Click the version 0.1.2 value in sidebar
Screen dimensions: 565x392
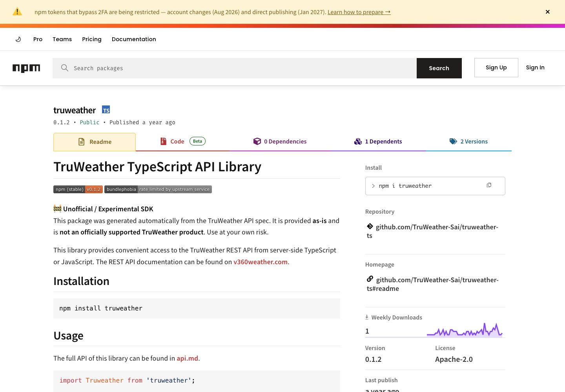(x=373, y=359)
